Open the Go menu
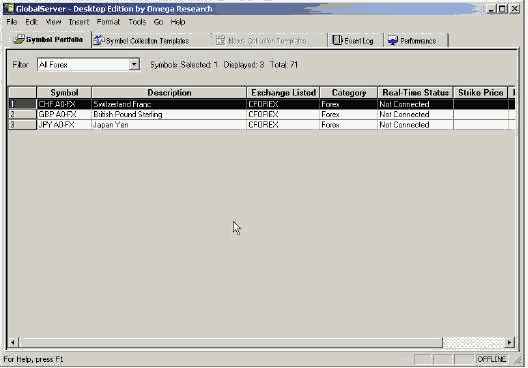The image size is (528, 368). tap(158, 22)
